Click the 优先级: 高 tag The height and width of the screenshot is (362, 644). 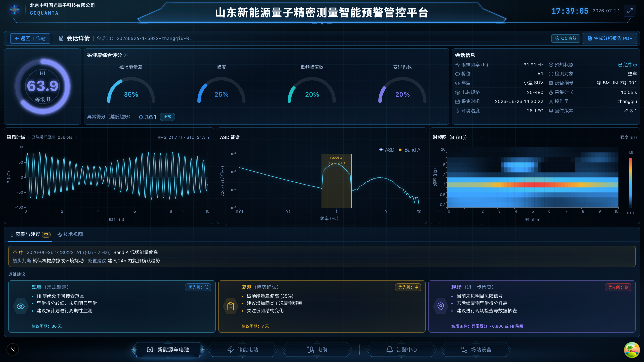[618, 287]
